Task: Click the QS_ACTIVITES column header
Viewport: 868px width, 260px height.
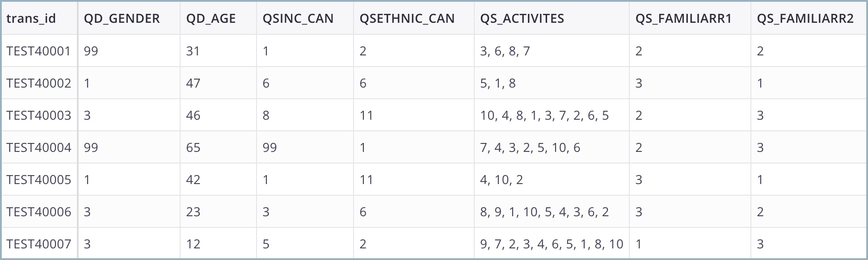Action: click(552, 18)
